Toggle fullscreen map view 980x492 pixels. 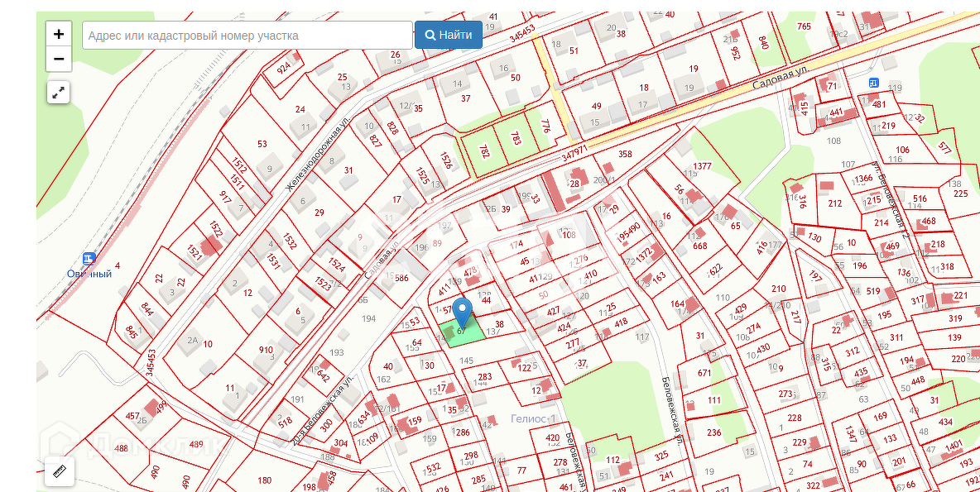click(x=58, y=93)
